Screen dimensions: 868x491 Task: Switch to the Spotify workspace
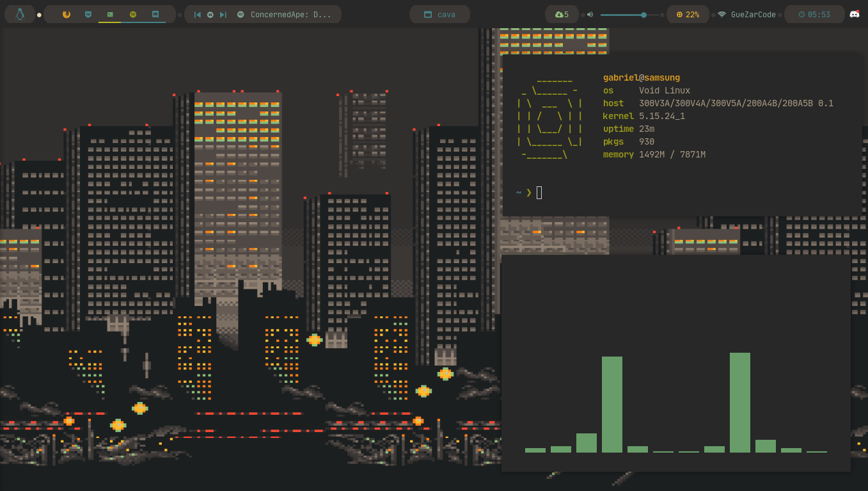(x=132, y=14)
